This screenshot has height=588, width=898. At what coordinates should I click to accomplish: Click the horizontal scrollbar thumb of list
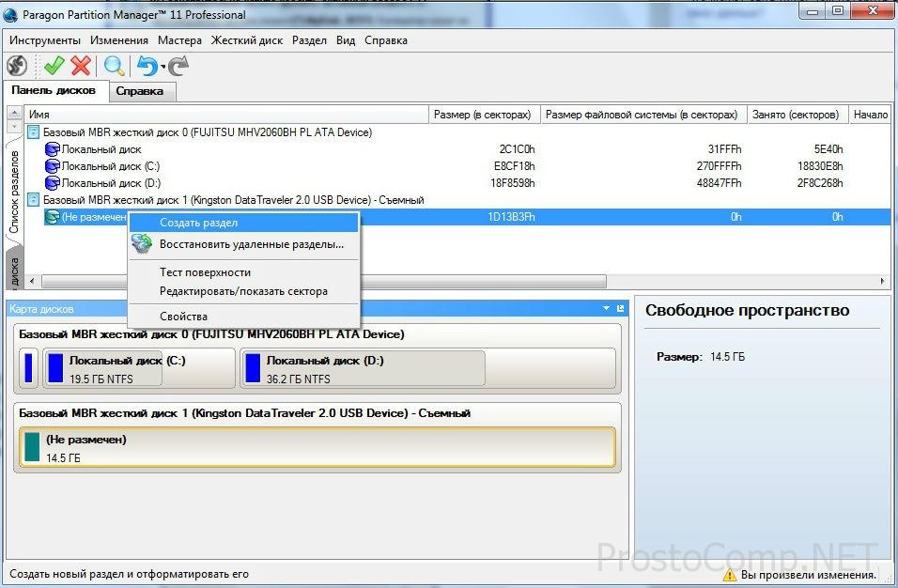(x=323, y=281)
